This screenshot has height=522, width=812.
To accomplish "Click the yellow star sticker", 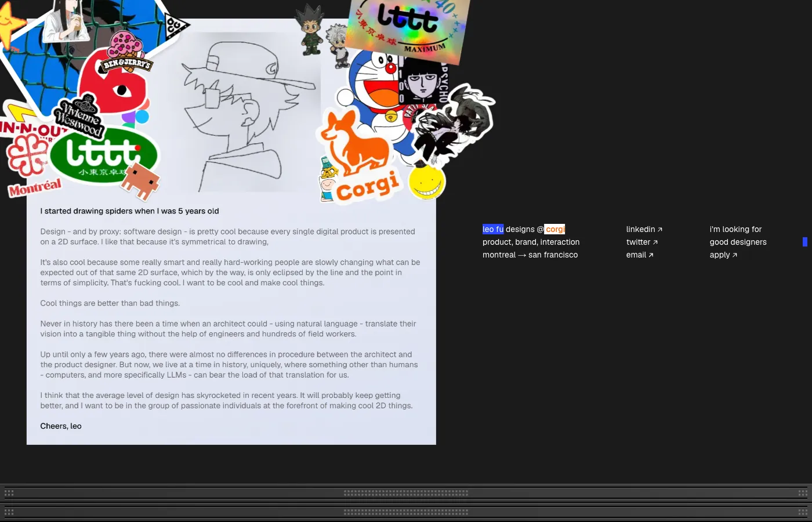I will click(10, 25).
